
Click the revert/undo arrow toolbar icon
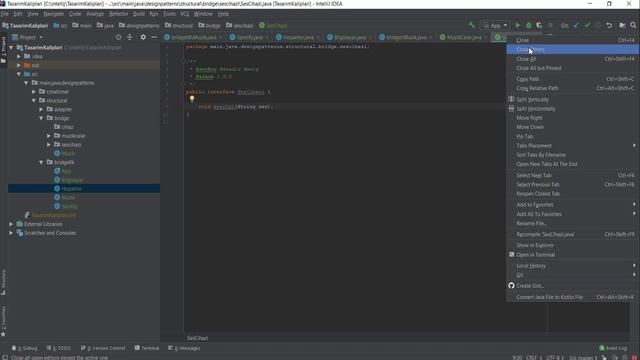[x=609, y=25]
